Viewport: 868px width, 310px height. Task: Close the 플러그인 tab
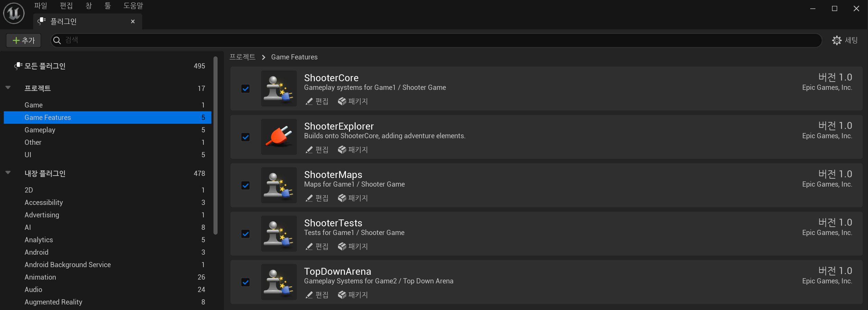click(133, 21)
